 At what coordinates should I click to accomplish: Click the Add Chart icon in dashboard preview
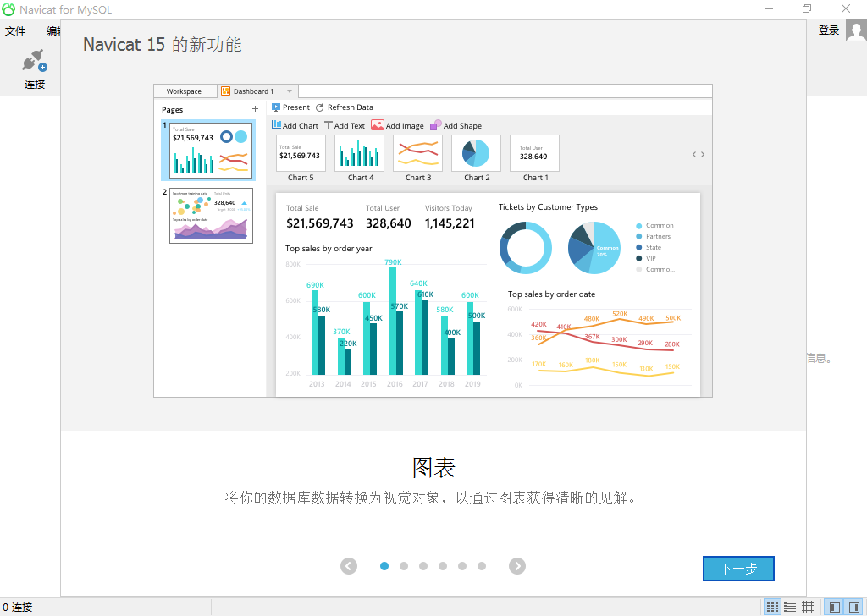coord(277,125)
